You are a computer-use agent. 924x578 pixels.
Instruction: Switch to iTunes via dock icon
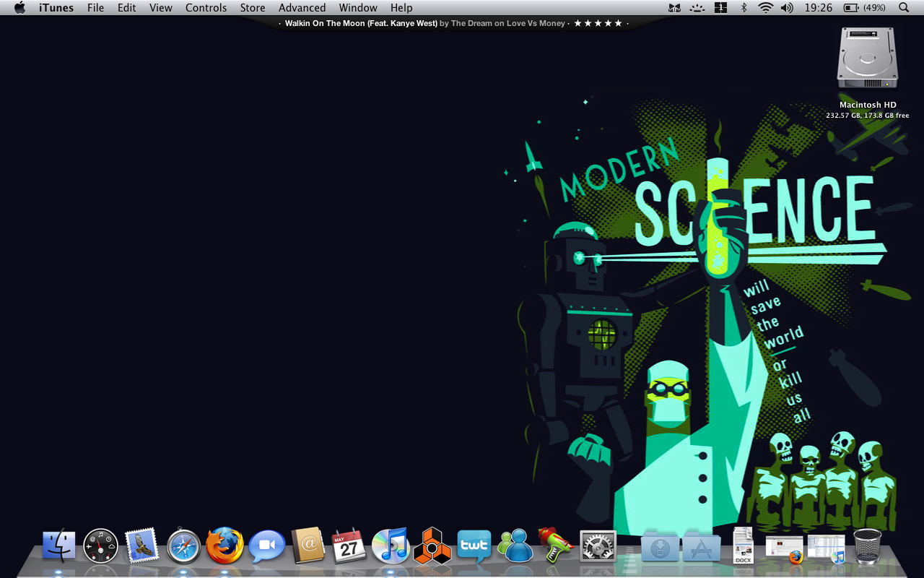391,545
